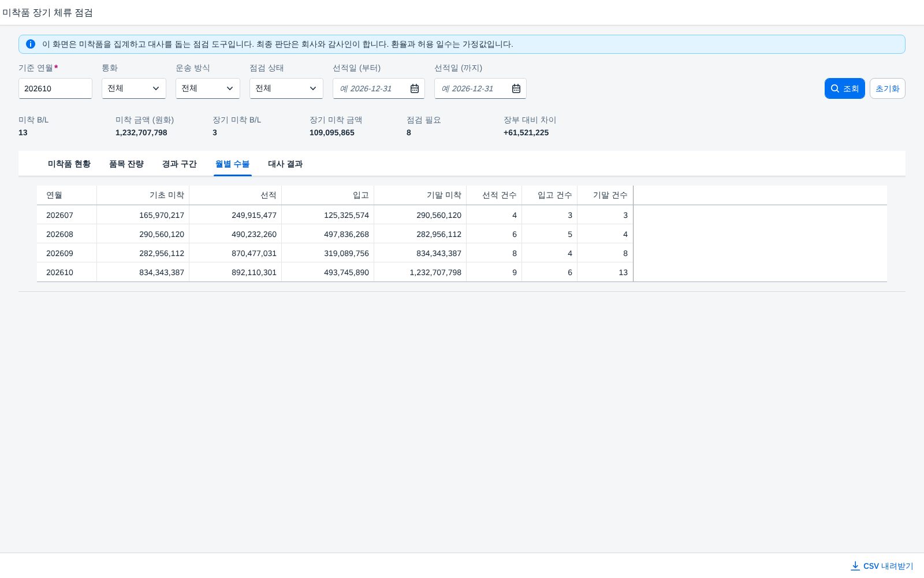
Task: Download data via CSV 내려받기
Action: pos(882,566)
